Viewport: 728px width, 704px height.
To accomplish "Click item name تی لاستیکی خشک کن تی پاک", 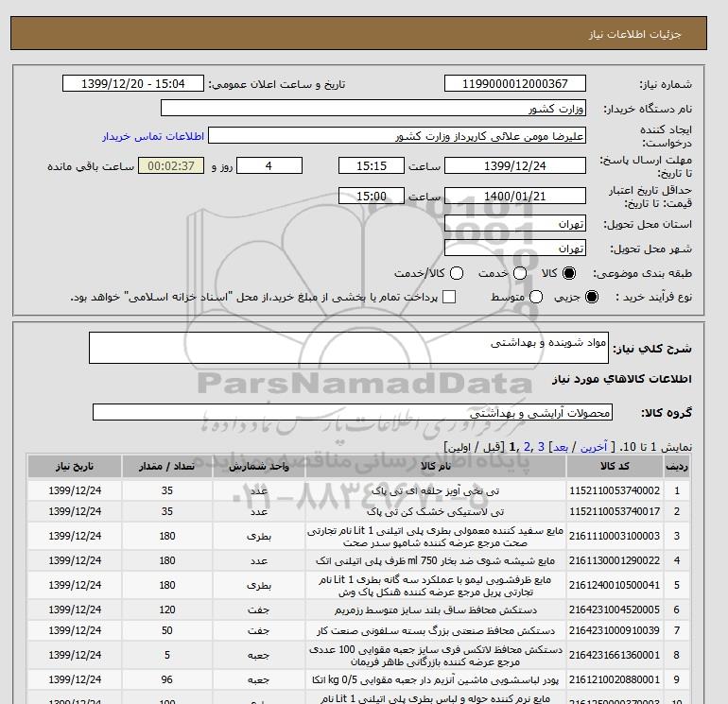I will (436, 511).
